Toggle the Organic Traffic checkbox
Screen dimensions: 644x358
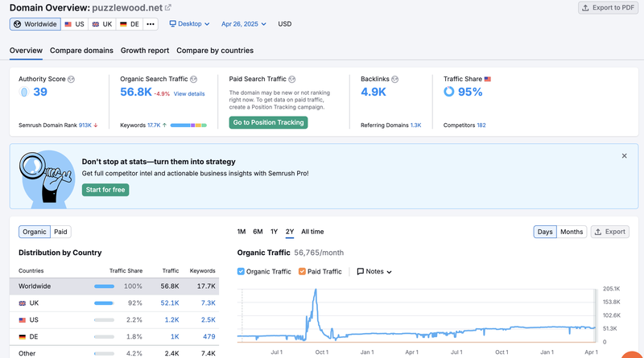241,271
